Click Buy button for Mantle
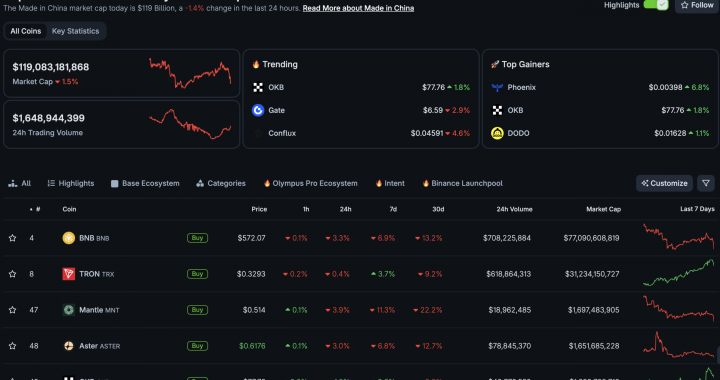This screenshot has height=380, width=720. tap(197, 310)
